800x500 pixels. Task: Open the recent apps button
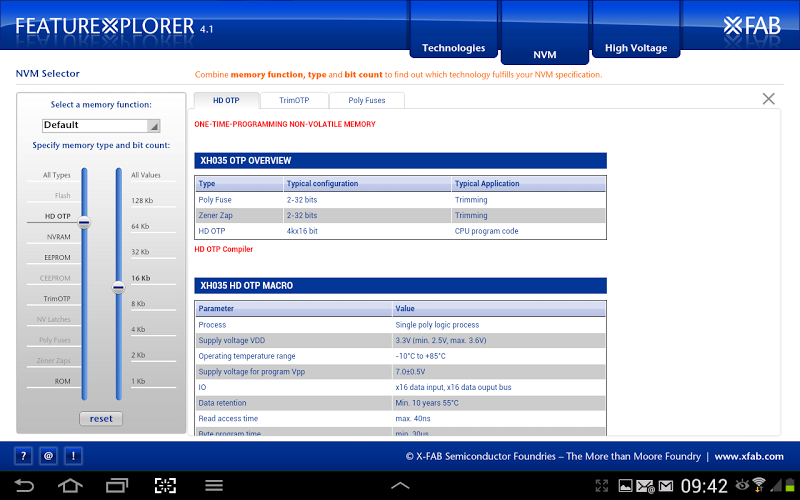[x=117, y=485]
